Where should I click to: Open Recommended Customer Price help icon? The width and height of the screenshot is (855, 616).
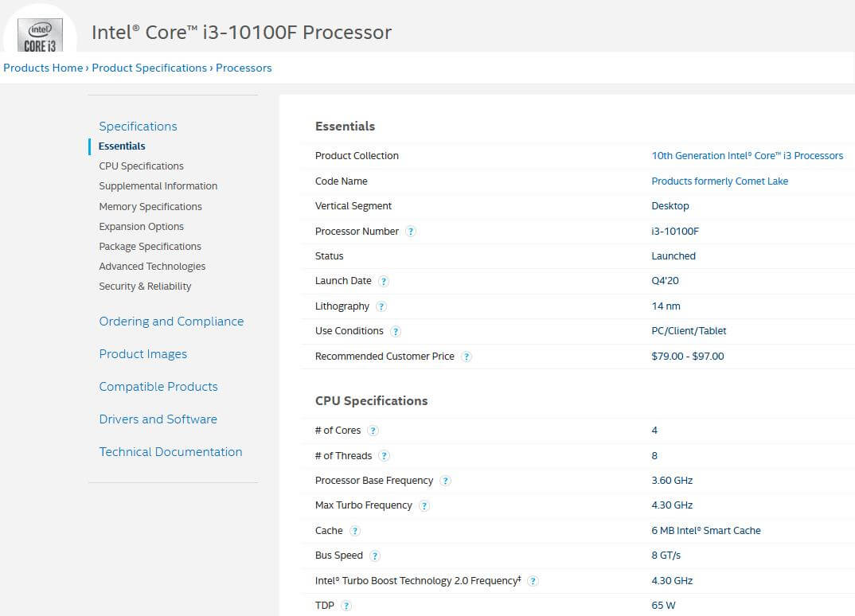(x=467, y=357)
